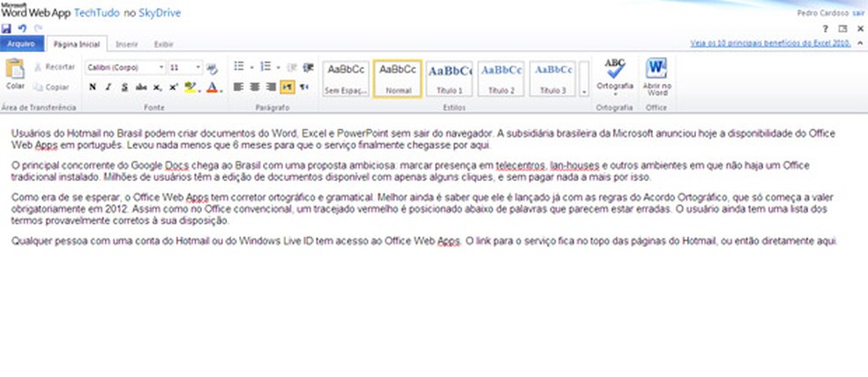The width and height of the screenshot is (868, 377).
Task: Click the Copiar copy button
Action: tap(51, 87)
